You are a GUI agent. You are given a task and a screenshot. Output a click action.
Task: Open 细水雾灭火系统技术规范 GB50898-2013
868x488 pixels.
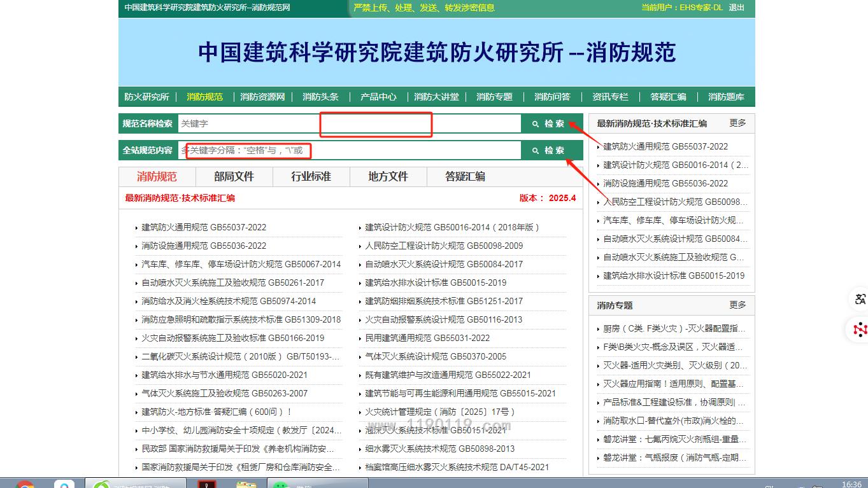pos(440,449)
